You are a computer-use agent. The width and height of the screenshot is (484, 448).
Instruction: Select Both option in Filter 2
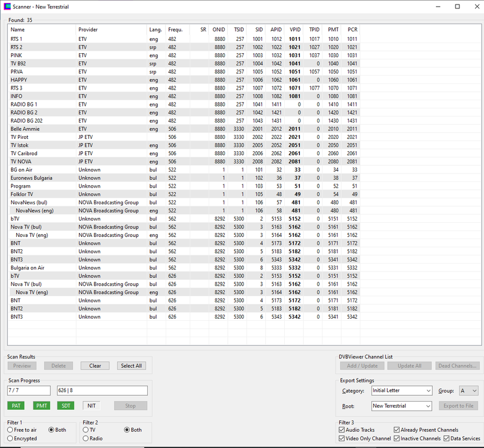[133, 430]
